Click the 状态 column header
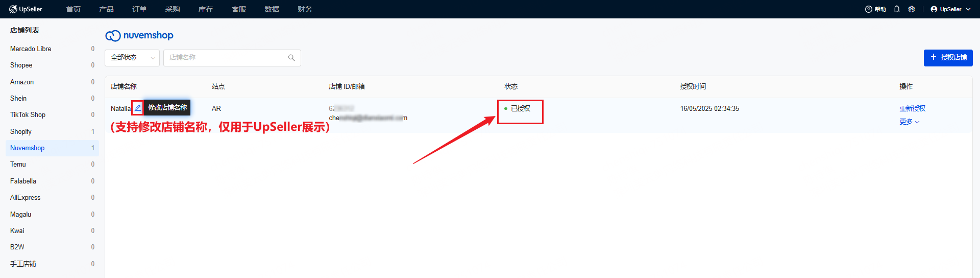Image resolution: width=980 pixels, height=278 pixels. pyautogui.click(x=511, y=86)
